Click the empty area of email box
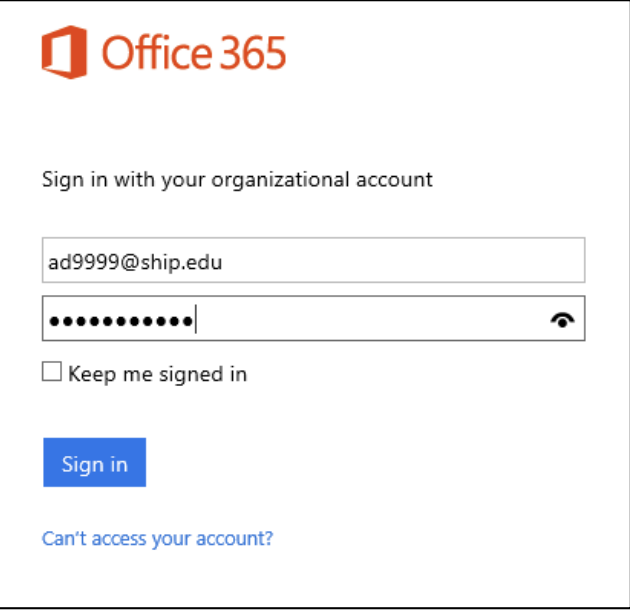The width and height of the screenshot is (630, 610). (402, 260)
